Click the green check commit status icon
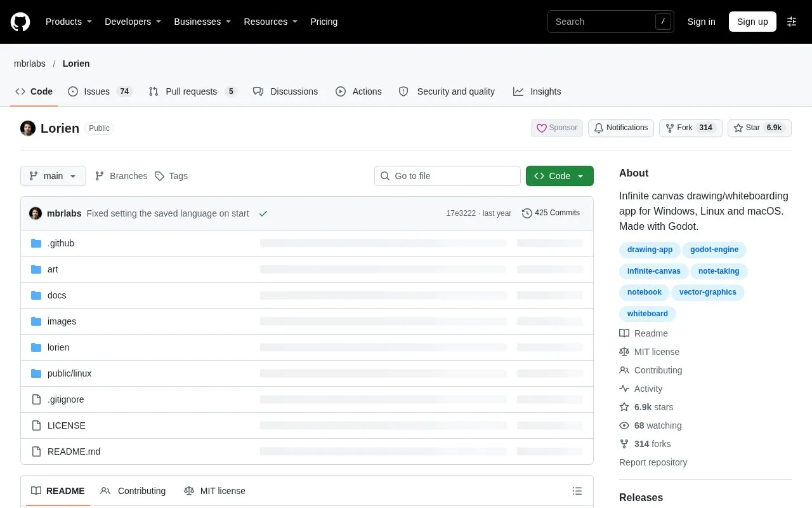 pos(263,213)
